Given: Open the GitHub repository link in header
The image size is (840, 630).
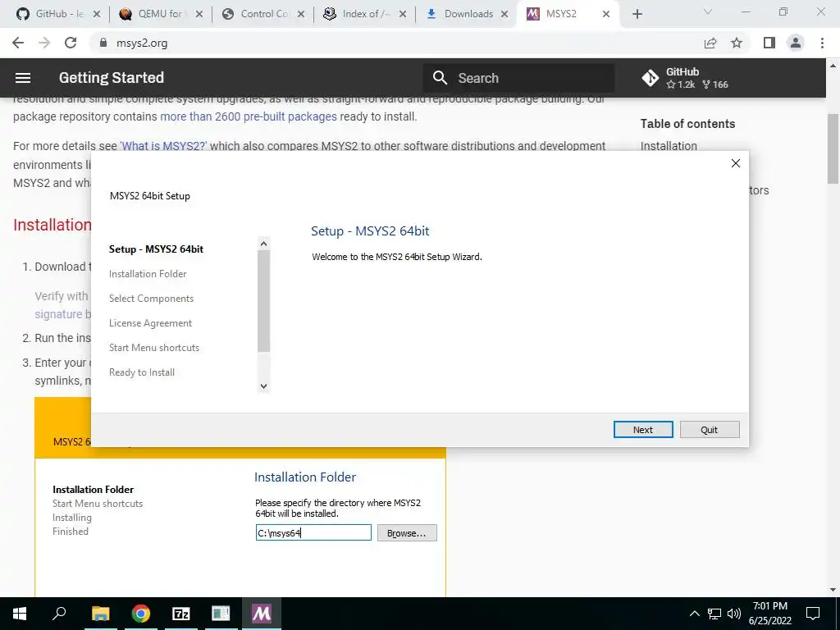Looking at the screenshot, I should coord(685,78).
